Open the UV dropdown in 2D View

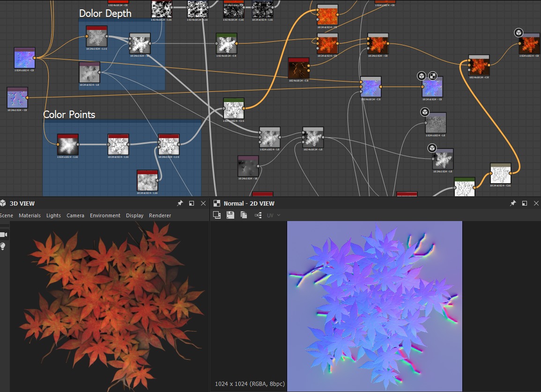pyautogui.click(x=274, y=215)
